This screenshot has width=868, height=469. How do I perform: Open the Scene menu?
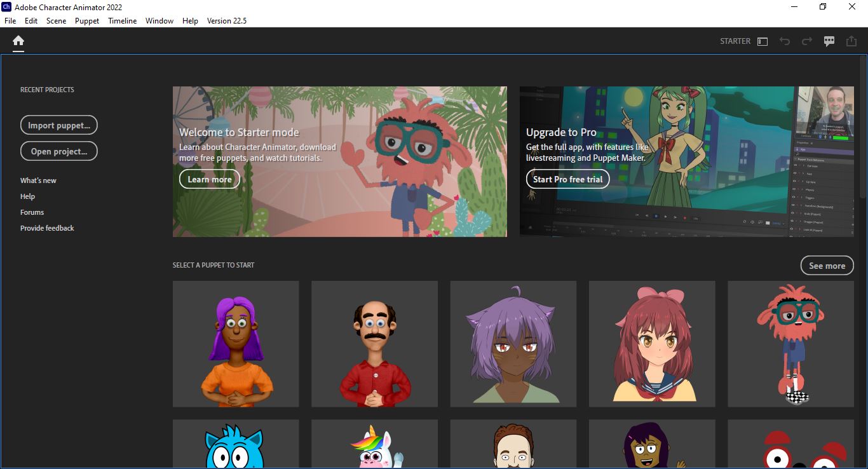click(56, 21)
